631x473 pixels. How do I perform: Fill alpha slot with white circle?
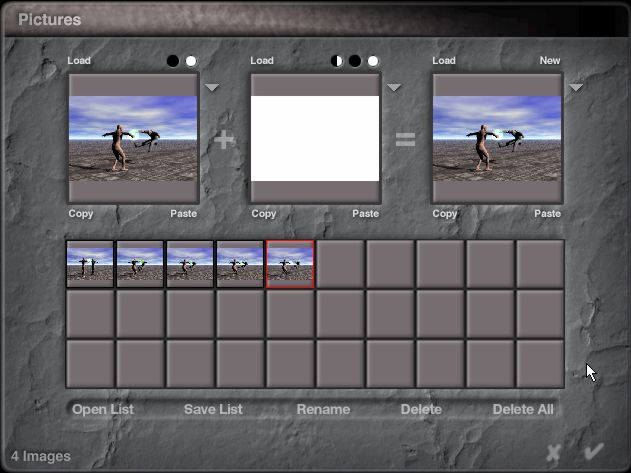[373, 61]
